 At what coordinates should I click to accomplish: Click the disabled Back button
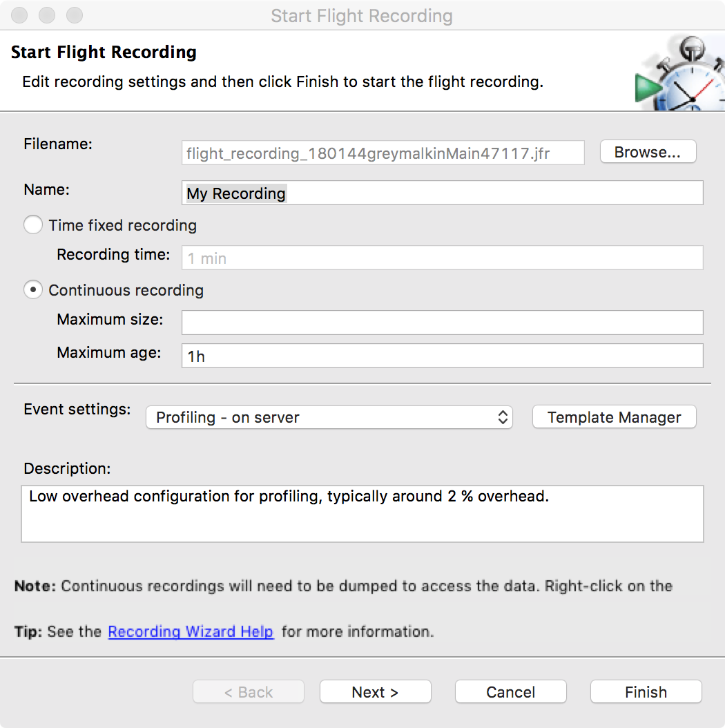click(x=249, y=692)
